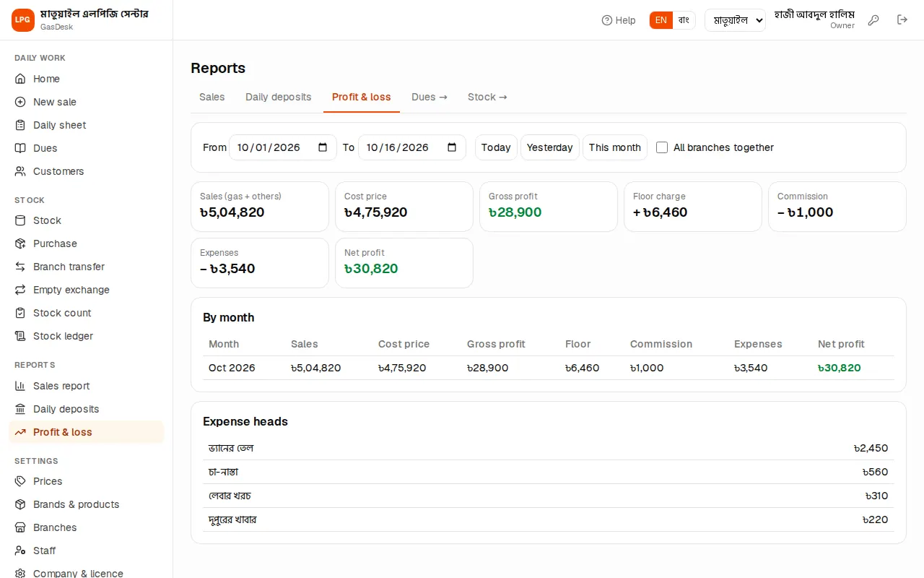Screen dimensions: 924x578
Task: Click the Dues book icon
Action: pos(20,148)
